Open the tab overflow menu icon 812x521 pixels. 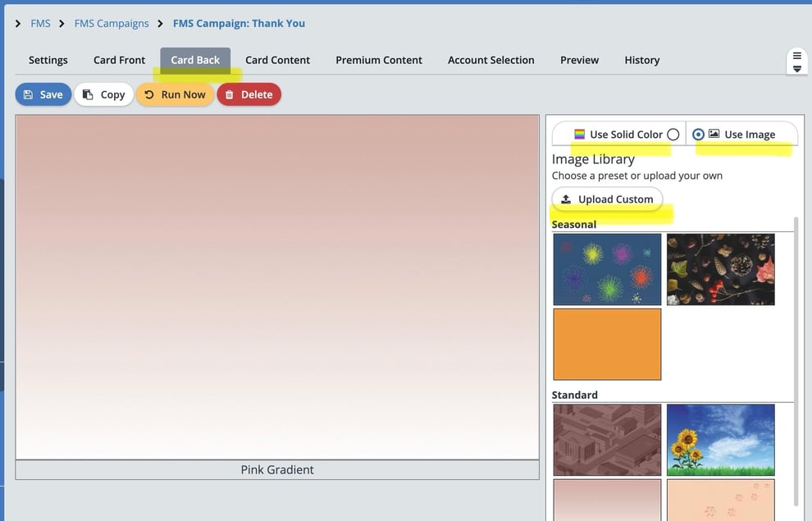(797, 61)
